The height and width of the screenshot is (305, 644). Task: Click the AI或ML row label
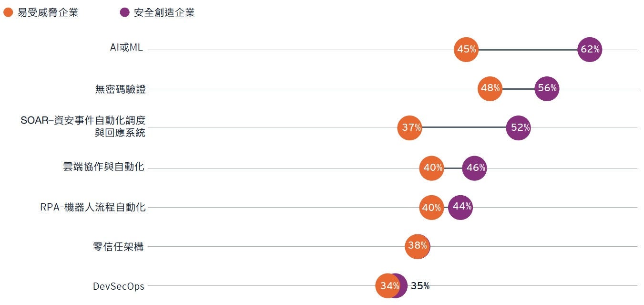(x=126, y=48)
